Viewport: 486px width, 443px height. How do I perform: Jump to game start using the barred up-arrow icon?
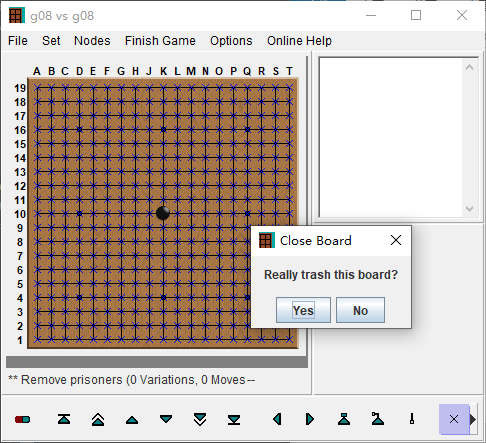(64, 419)
